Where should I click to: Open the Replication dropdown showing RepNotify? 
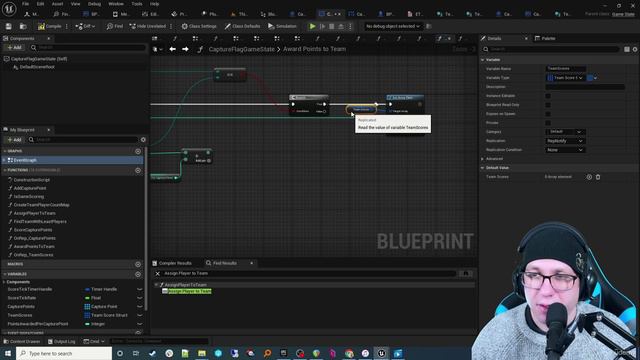click(x=565, y=141)
